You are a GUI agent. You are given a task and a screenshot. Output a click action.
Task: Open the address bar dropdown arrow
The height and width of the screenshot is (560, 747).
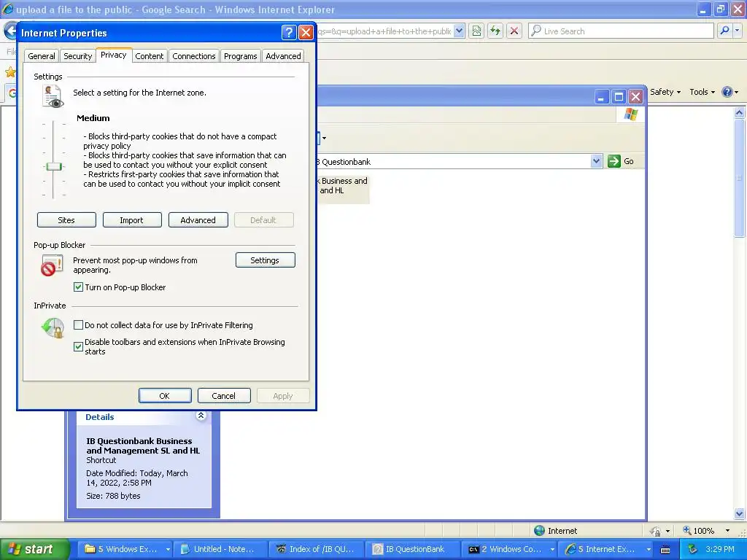(459, 31)
